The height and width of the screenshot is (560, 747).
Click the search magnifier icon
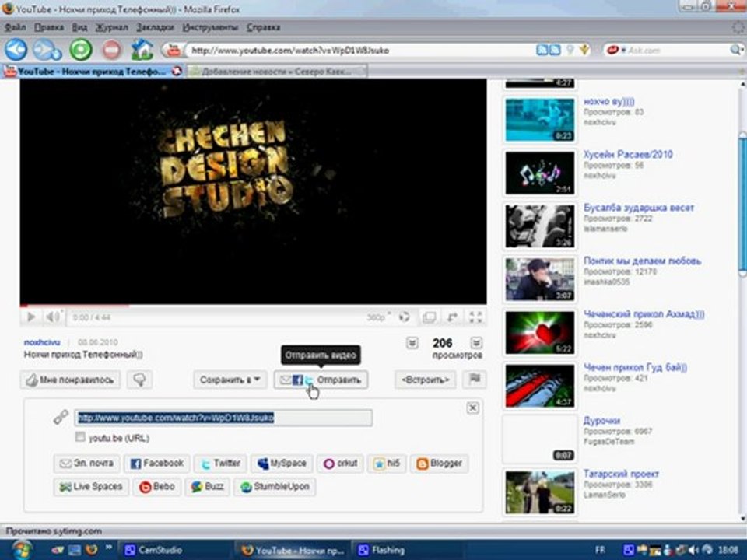[735, 50]
